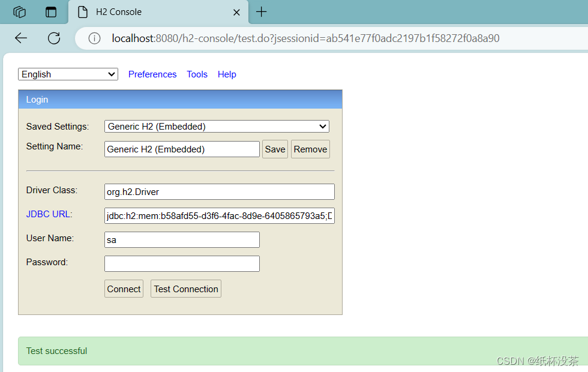588x372 pixels.
Task: Open the Tools menu
Action: [197, 74]
